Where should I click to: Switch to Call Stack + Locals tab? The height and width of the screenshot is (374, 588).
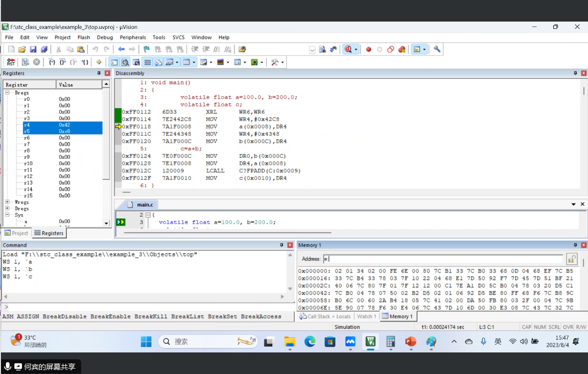[x=325, y=316]
